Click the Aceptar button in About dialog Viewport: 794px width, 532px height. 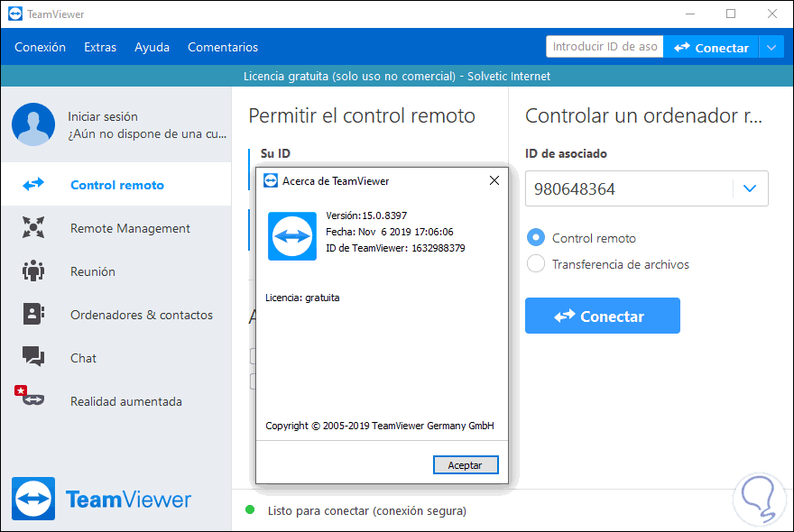(466, 464)
